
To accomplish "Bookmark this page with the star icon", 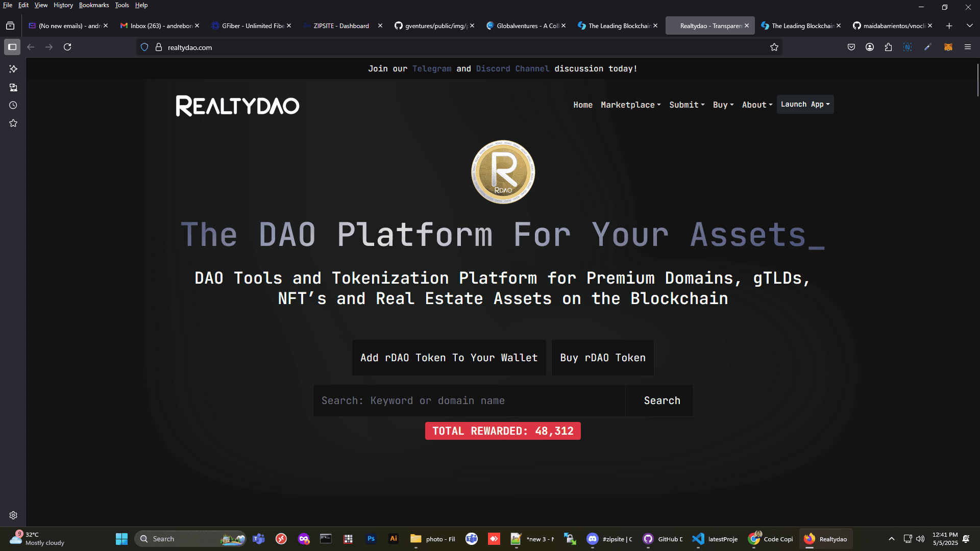I will point(774,47).
